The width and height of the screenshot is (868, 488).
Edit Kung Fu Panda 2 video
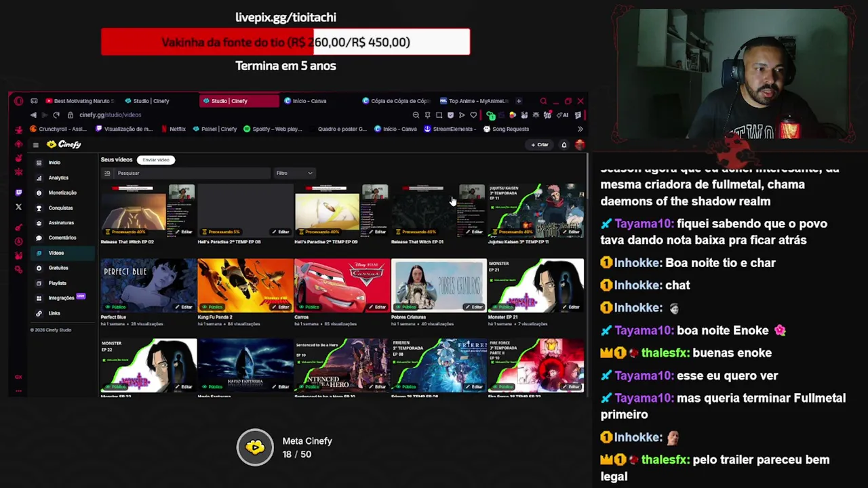(x=281, y=307)
